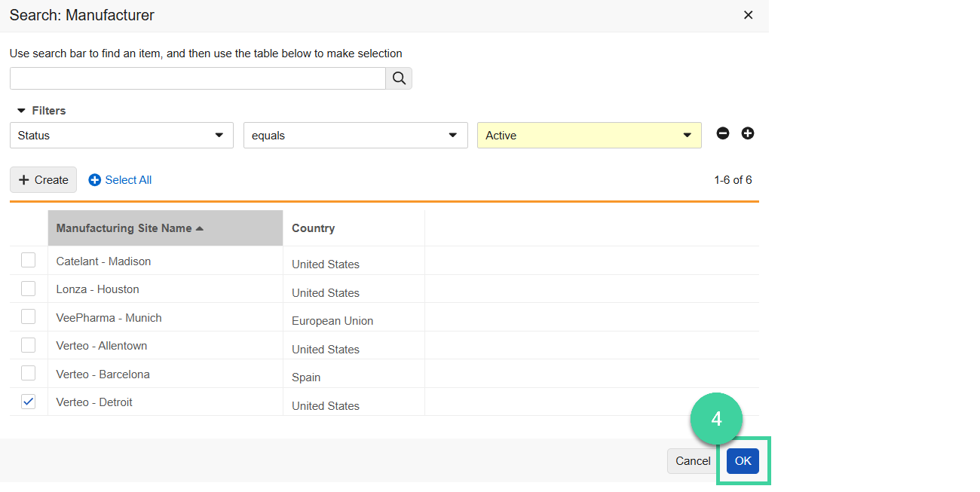Close the Search: Manufacturer dialog
The image size is (980, 492).
click(749, 15)
